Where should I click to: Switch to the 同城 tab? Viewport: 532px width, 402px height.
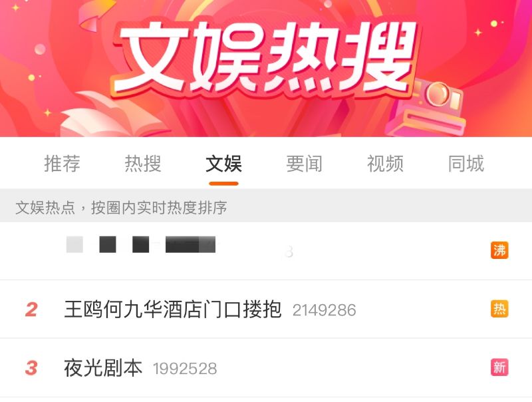[x=466, y=164]
